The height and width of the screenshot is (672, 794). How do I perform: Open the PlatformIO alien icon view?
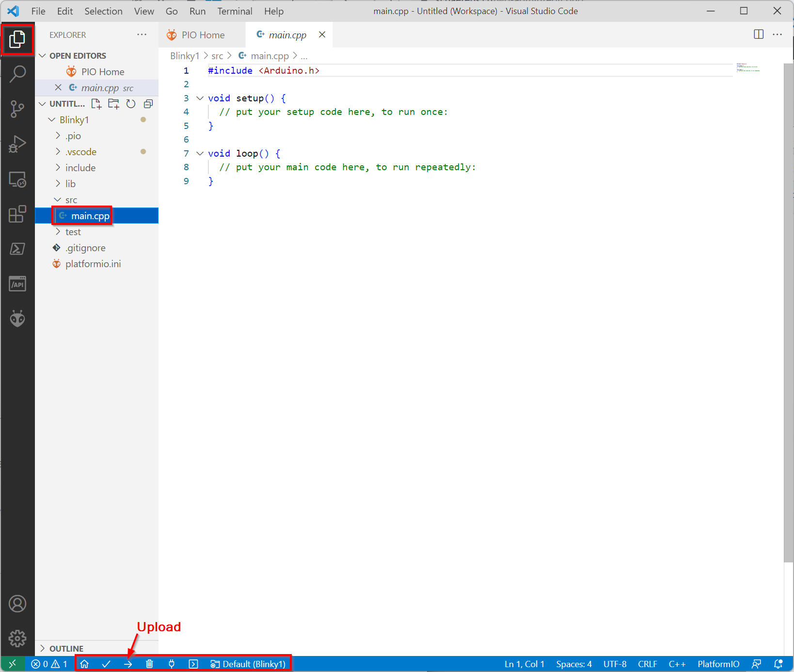tap(17, 319)
